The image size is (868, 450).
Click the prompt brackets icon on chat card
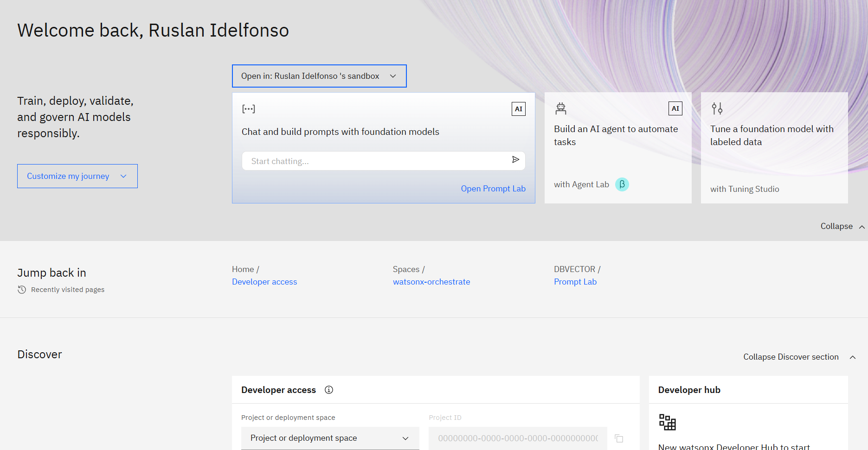(x=249, y=109)
